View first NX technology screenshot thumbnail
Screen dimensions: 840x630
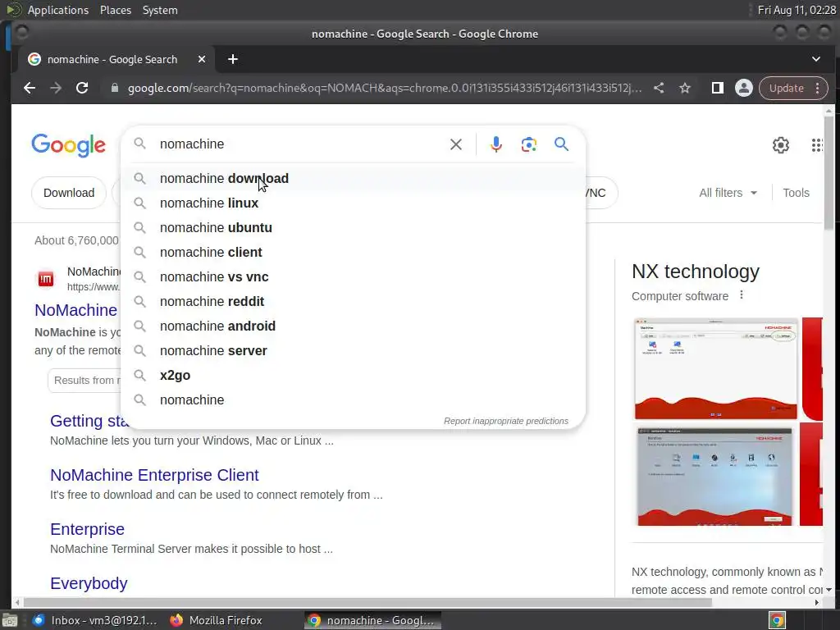point(715,368)
